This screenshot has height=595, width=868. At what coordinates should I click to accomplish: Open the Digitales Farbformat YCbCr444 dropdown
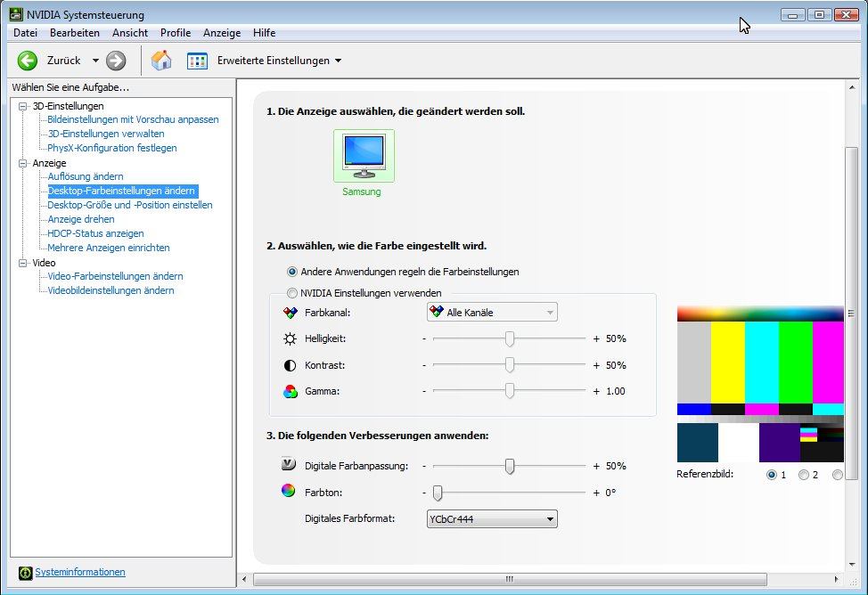492,518
